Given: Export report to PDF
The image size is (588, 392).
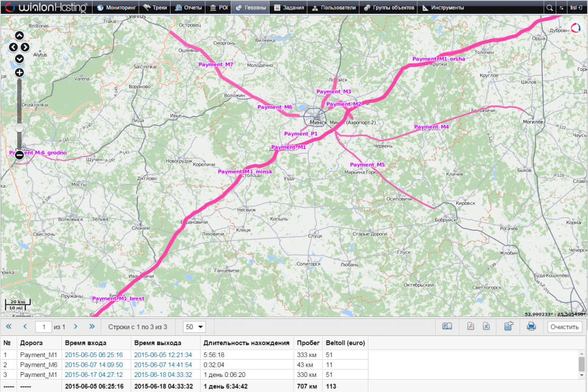Looking at the screenshot, I should pyautogui.click(x=470, y=326).
